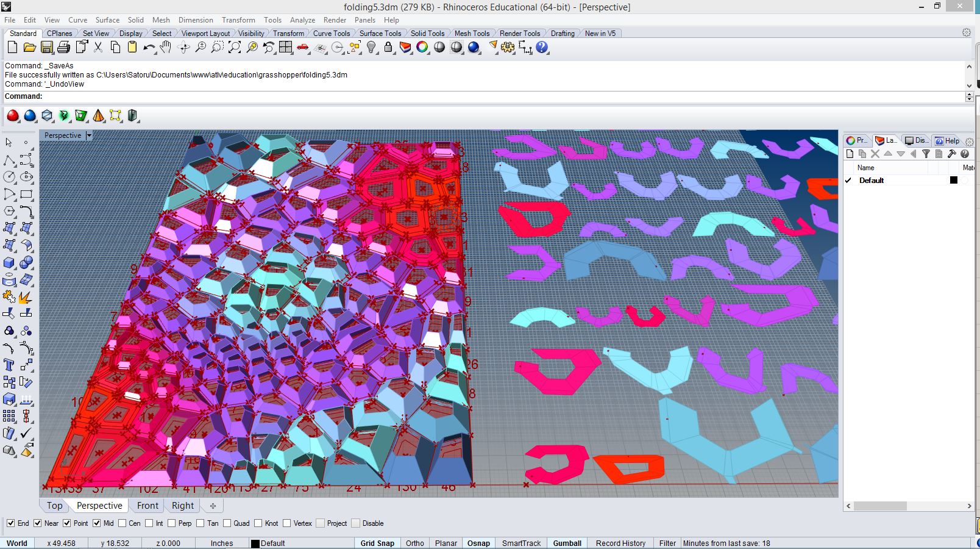
Task: Toggle the Mid osnap checkbox
Action: click(x=96, y=523)
